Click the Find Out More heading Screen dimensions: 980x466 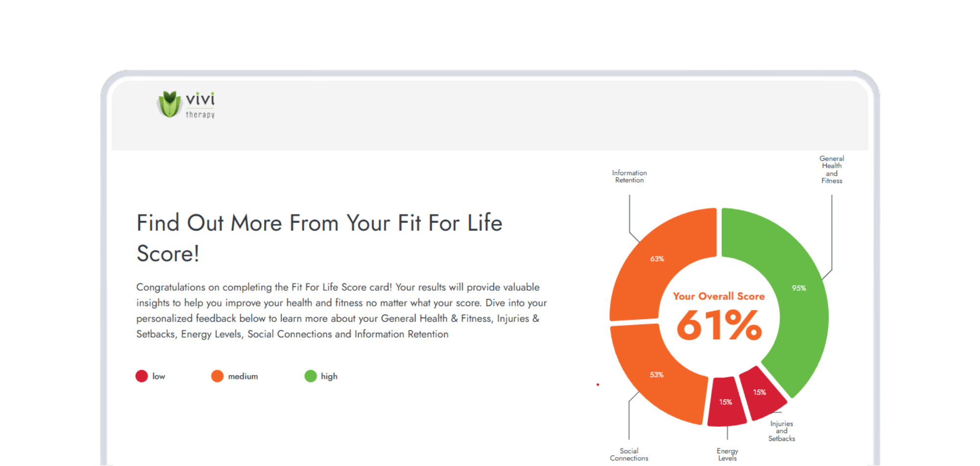(x=319, y=238)
